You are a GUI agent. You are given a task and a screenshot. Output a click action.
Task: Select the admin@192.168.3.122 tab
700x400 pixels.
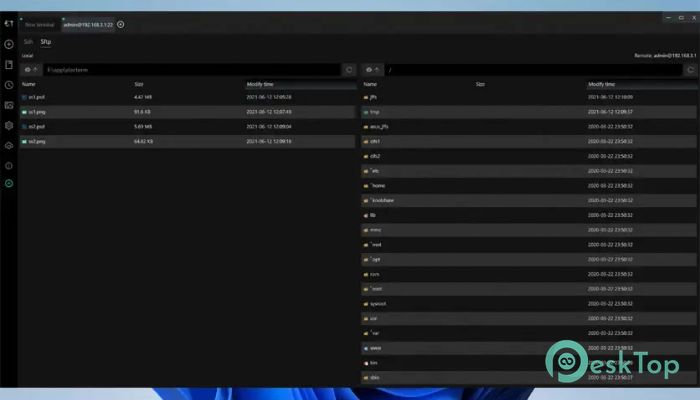(x=88, y=25)
